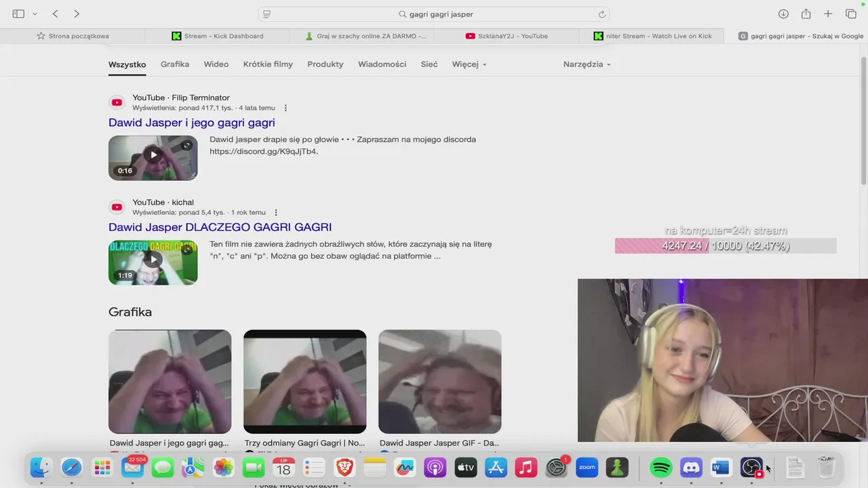The height and width of the screenshot is (488, 868).
Task: Open the document stack in dock
Action: (x=795, y=467)
